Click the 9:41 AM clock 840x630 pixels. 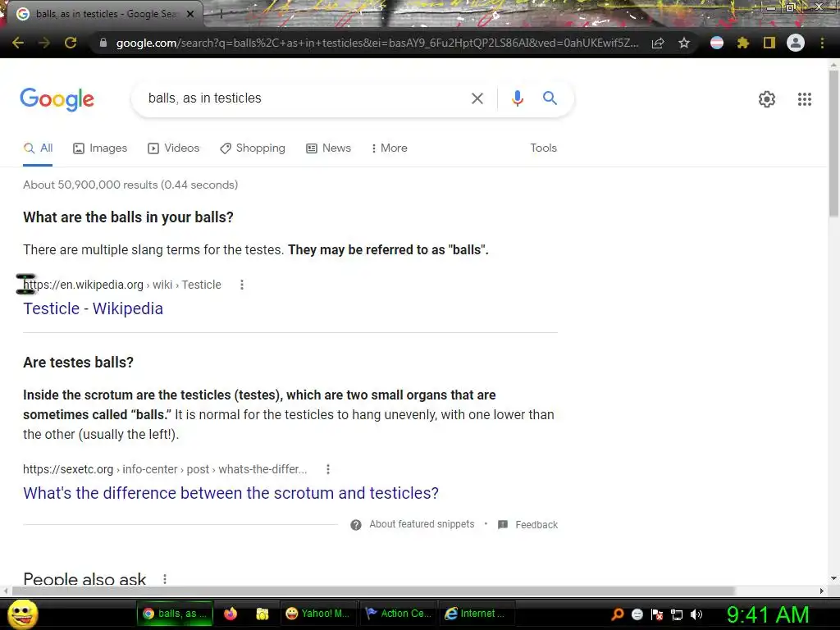coord(768,615)
